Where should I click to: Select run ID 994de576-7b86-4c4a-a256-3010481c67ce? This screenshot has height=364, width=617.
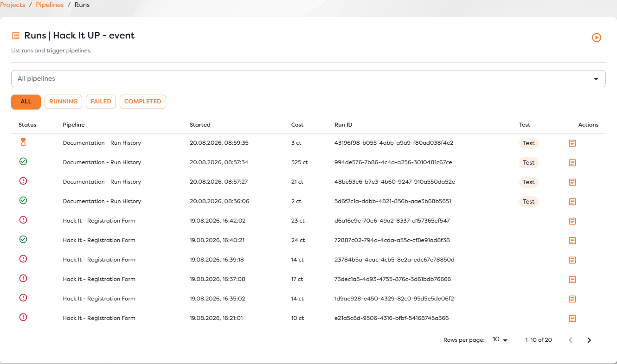tap(393, 162)
